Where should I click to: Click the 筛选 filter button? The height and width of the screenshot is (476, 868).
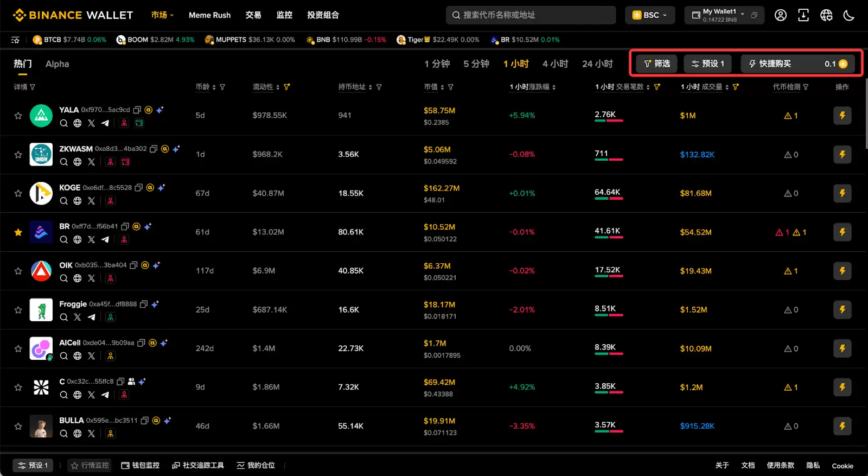pos(657,64)
